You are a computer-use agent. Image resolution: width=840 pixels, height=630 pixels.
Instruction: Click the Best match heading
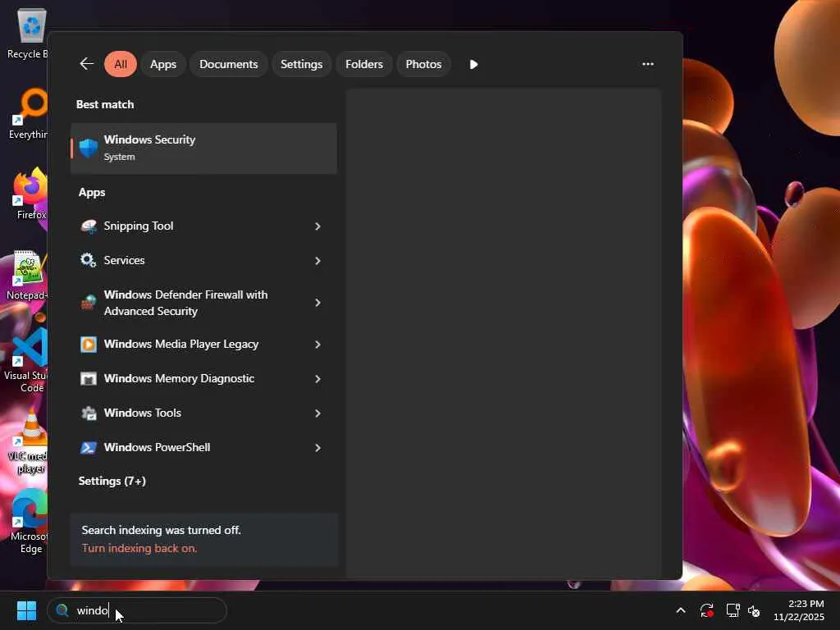click(105, 104)
